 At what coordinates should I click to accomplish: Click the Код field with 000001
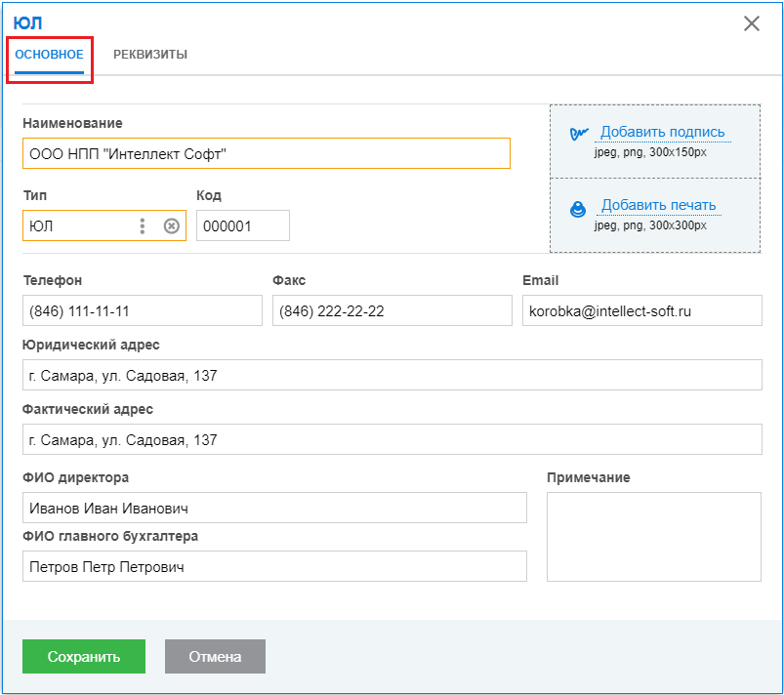[x=242, y=226]
